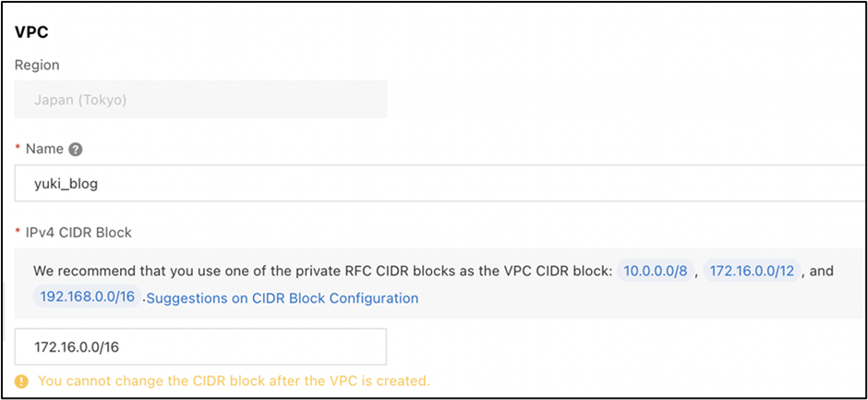Viewport: 868px width, 400px height.
Task: Open Suggestions on CIDR Block Configuration link
Action: tap(282, 297)
